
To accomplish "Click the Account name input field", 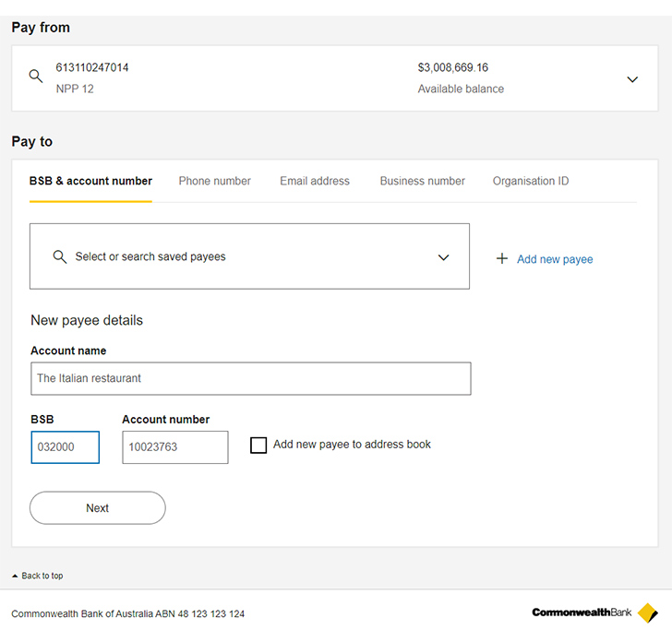I will 250,378.
